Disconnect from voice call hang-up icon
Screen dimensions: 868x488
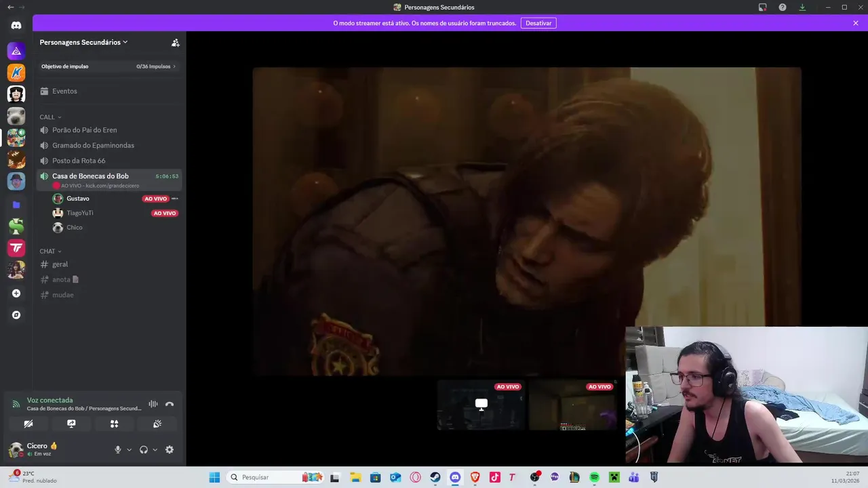(x=170, y=404)
